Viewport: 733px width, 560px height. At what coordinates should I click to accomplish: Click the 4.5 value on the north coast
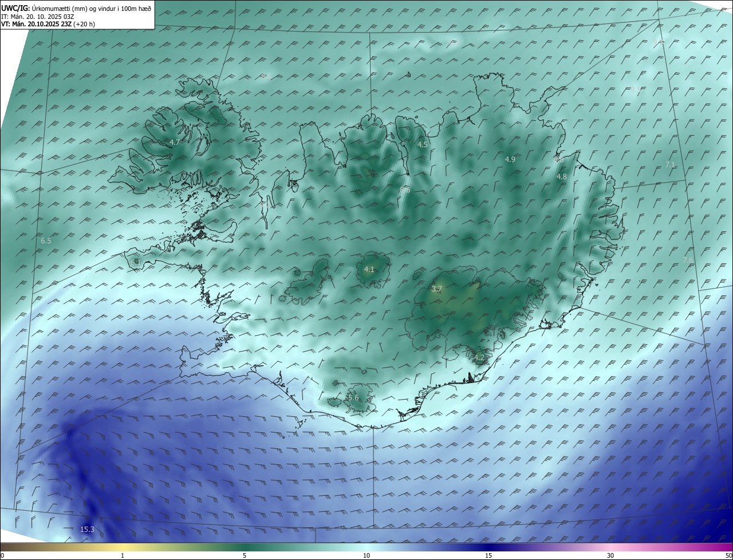click(x=423, y=145)
